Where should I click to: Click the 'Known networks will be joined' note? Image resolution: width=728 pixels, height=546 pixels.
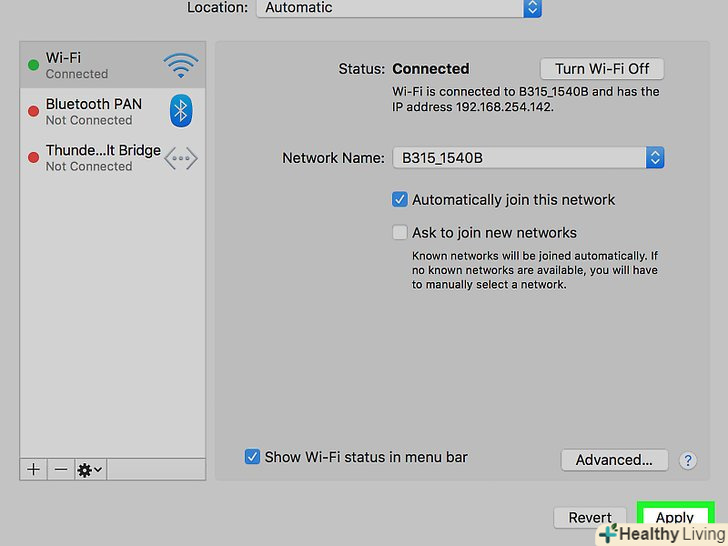[535, 270]
